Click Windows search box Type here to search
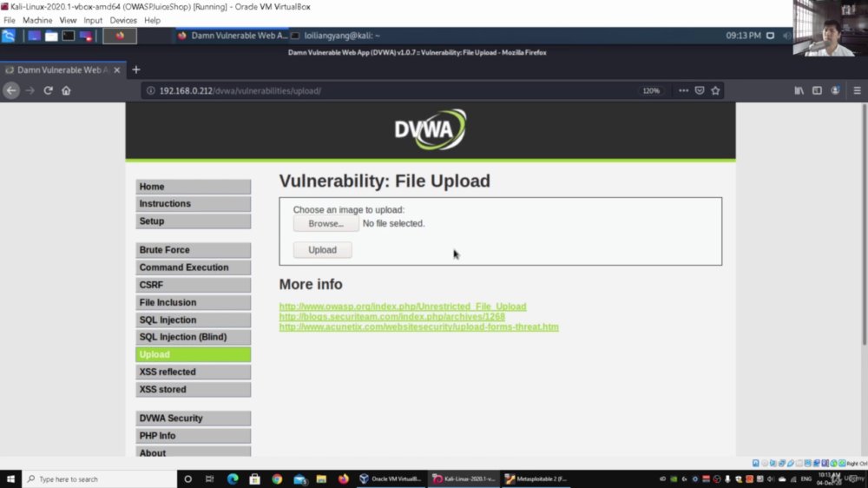This screenshot has width=868, height=488. (100, 478)
